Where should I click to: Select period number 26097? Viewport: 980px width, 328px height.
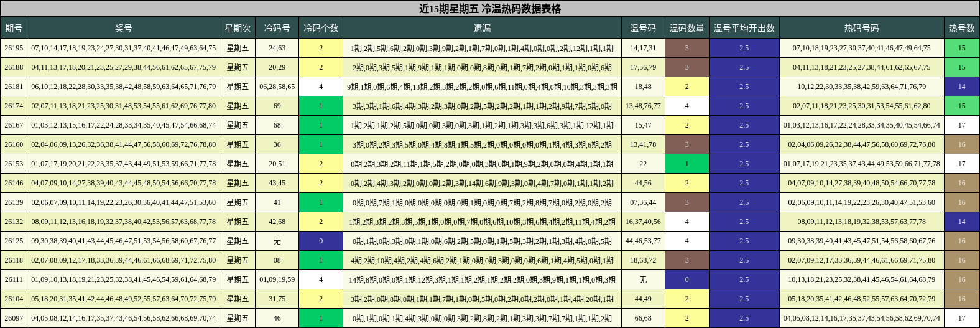tap(14, 318)
